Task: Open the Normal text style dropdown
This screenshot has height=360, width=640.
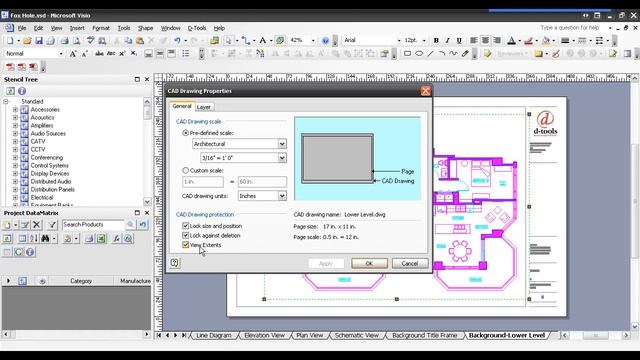Action: pos(61,53)
